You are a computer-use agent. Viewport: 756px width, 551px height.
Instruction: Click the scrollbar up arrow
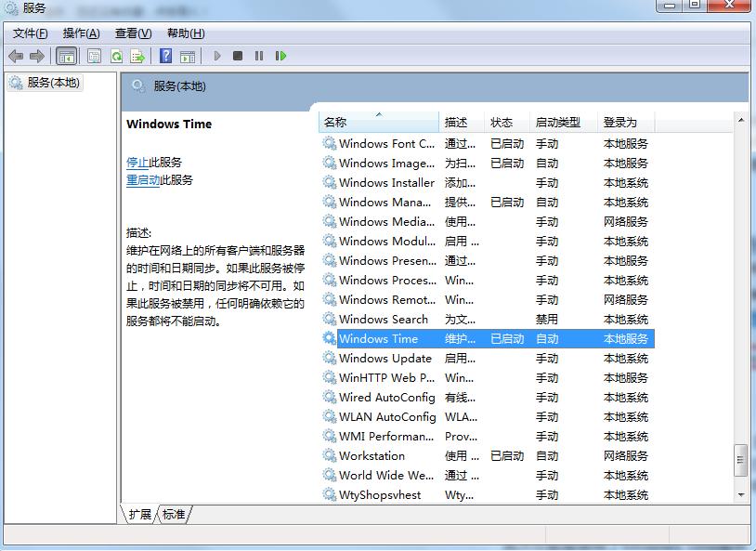[x=741, y=120]
